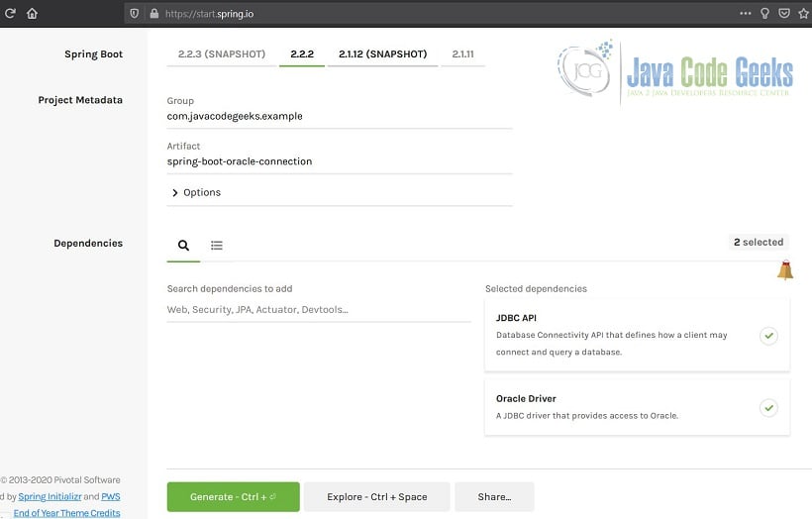Image resolution: width=812 pixels, height=519 pixels.
Task: Switch to dependency list view icon
Action: [x=217, y=245]
